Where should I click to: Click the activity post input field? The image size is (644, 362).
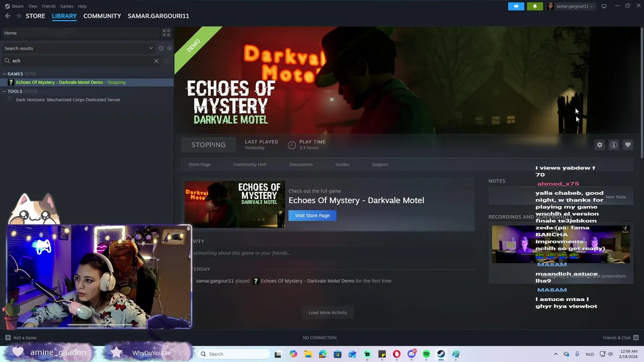click(332, 253)
